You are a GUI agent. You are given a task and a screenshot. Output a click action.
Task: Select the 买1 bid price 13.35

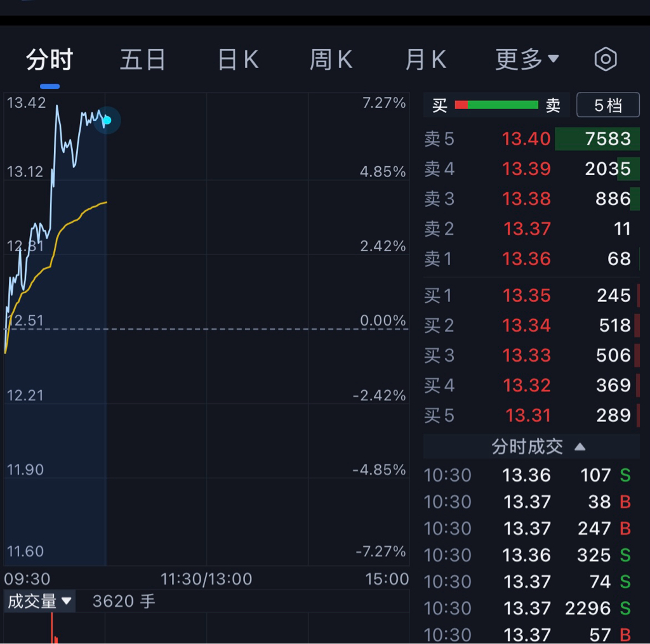[x=526, y=296]
